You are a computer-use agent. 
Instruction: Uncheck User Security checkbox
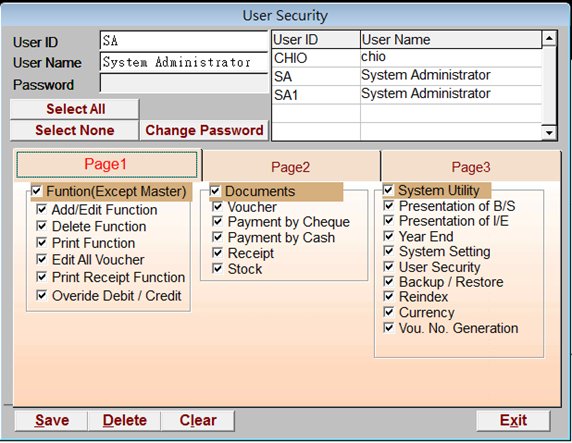coord(389,267)
